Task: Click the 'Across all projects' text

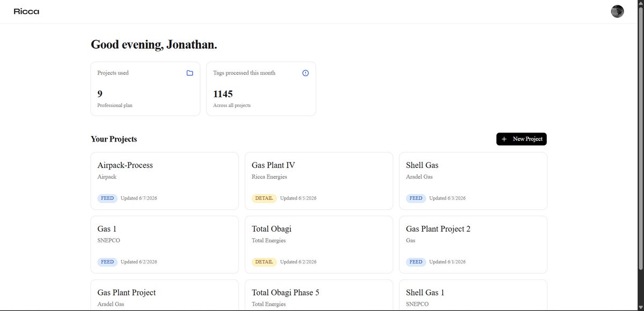Action: (232, 106)
